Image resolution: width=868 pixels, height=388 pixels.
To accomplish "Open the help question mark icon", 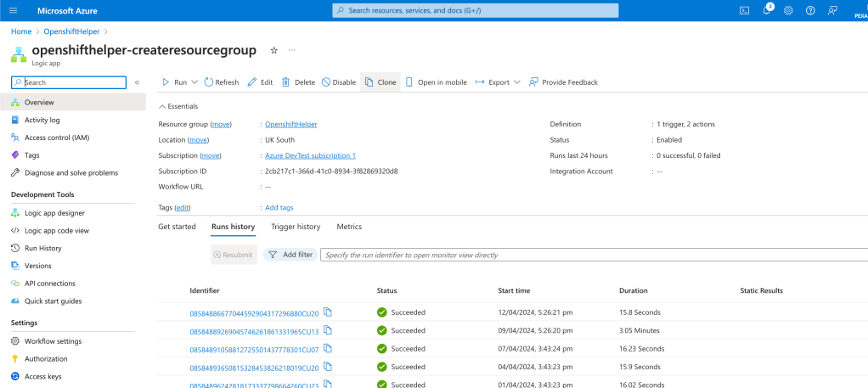I will pyautogui.click(x=810, y=10).
